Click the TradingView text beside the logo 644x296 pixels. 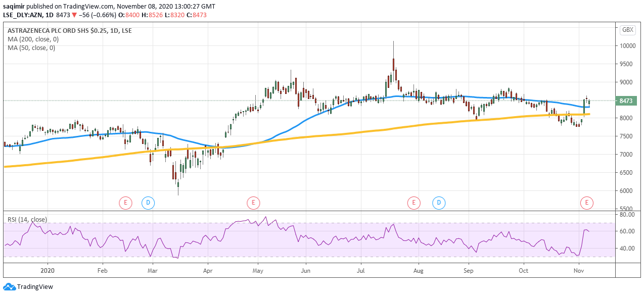pyautogui.click(x=35, y=287)
